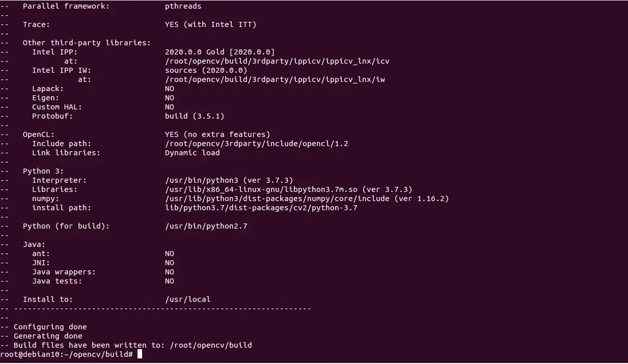The image size is (628, 364).
Task: Click the Protobuf build (3.5.1) value
Action: point(195,116)
